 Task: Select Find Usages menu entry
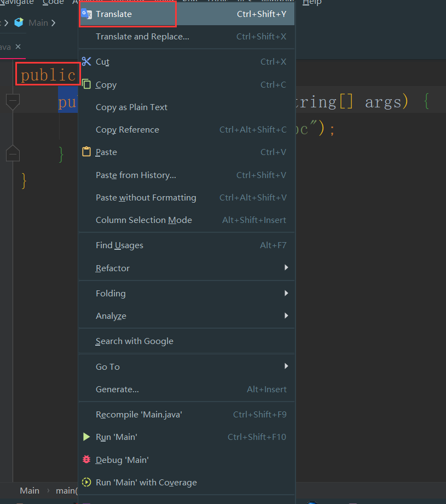click(119, 245)
